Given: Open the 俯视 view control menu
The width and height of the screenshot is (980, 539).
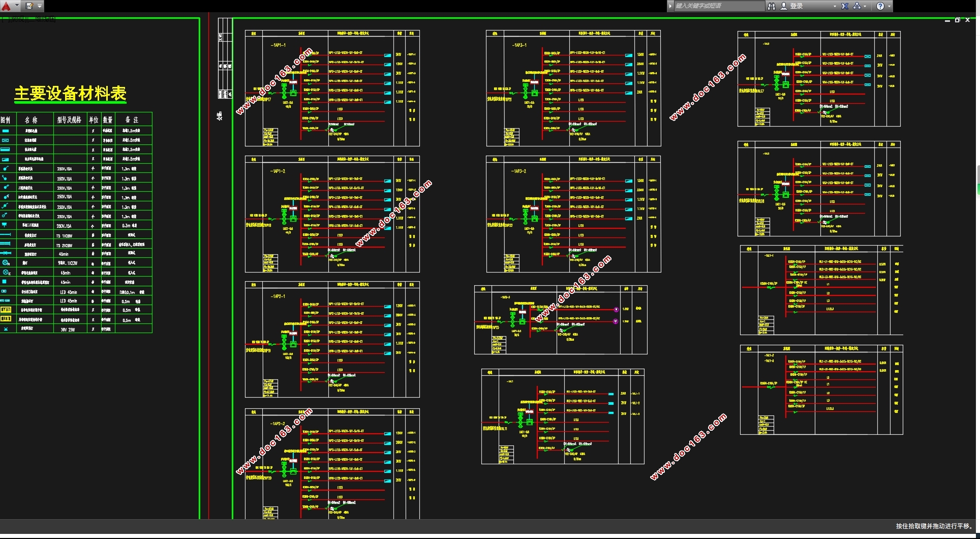Looking at the screenshot, I should tap(19, 19).
